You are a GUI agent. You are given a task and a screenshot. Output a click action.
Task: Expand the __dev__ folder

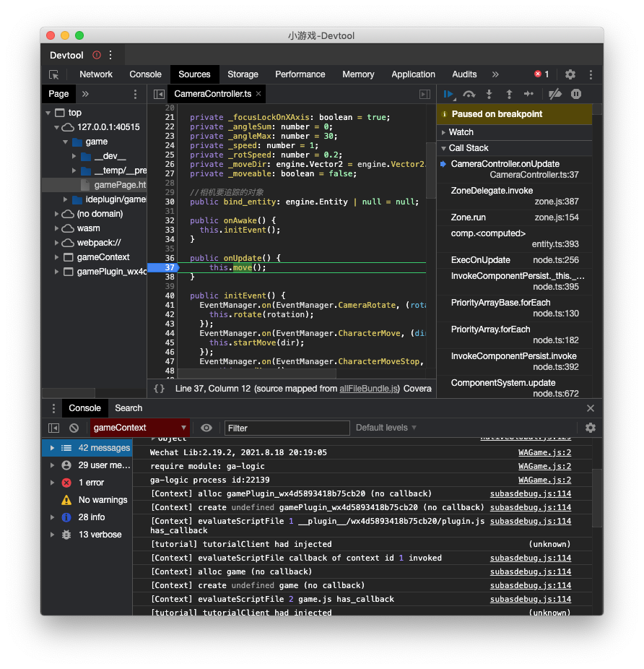74,157
